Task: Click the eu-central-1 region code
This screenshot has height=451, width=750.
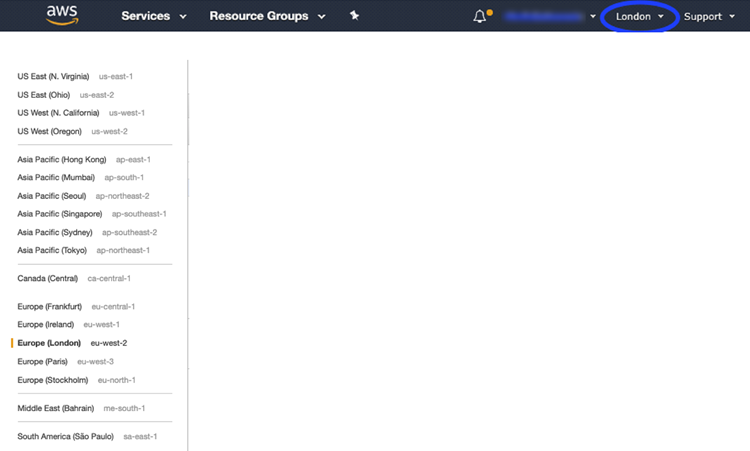Action: pyautogui.click(x=113, y=307)
